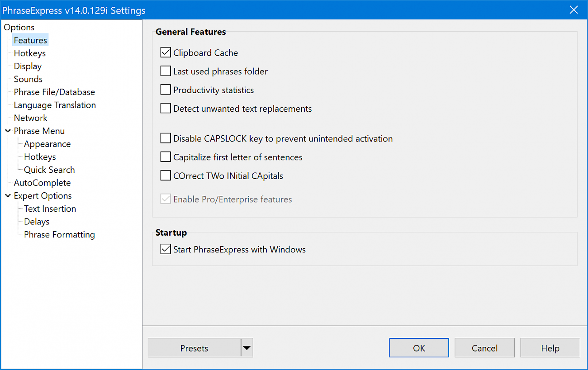Click the Enable Pro/Enterprise features checkbox

166,199
